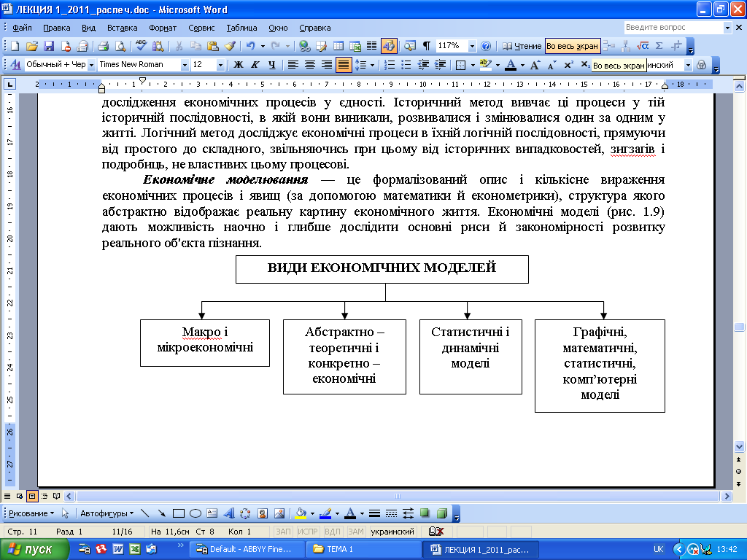Toggle the ИСПР track changes indicator

pos(308,532)
